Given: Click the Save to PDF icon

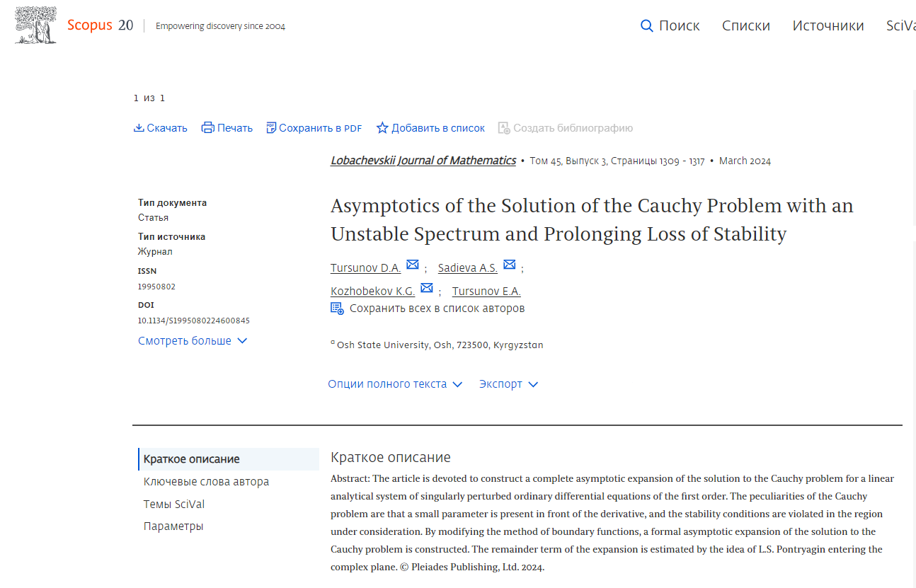Looking at the screenshot, I should point(271,128).
